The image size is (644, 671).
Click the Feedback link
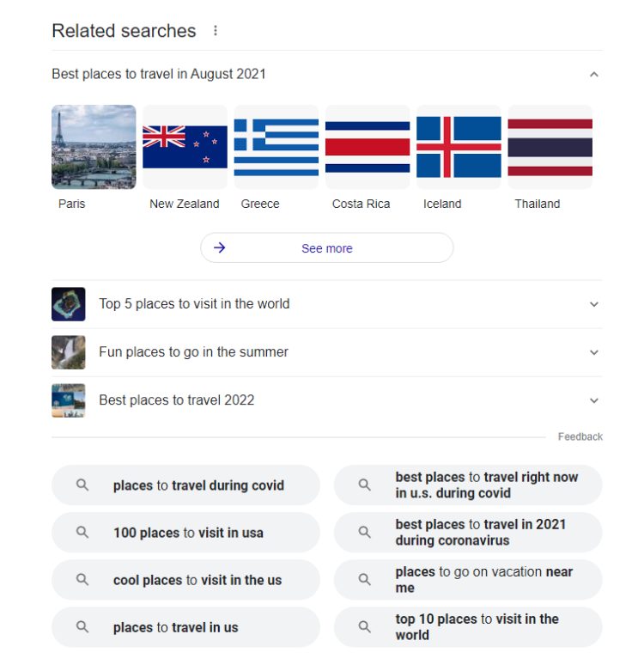580,436
